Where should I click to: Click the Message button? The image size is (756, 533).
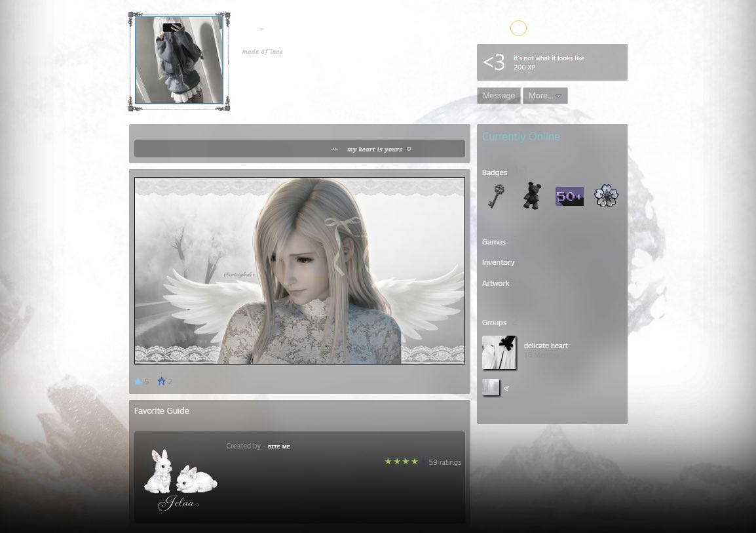tap(499, 96)
